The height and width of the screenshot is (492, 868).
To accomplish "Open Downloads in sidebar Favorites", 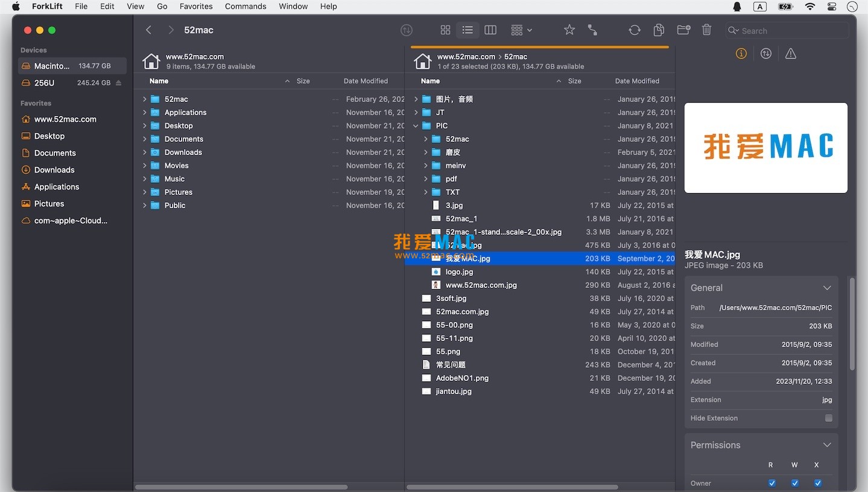I will click(54, 170).
